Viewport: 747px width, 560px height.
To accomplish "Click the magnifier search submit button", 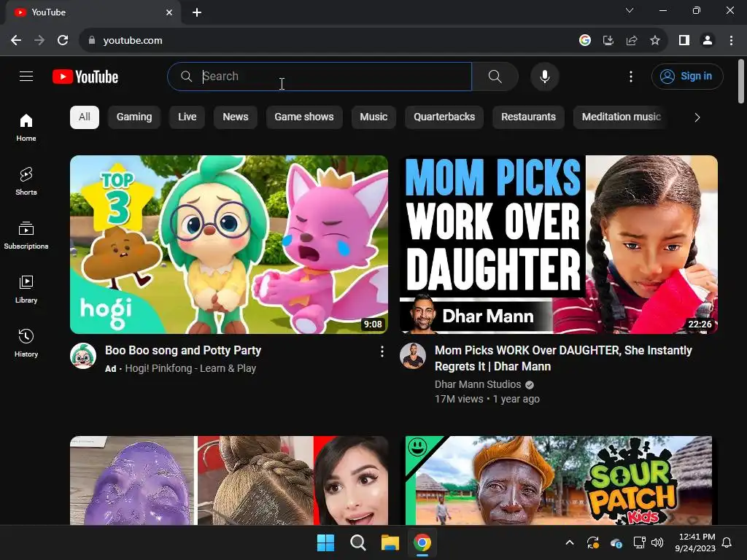I will pyautogui.click(x=495, y=76).
